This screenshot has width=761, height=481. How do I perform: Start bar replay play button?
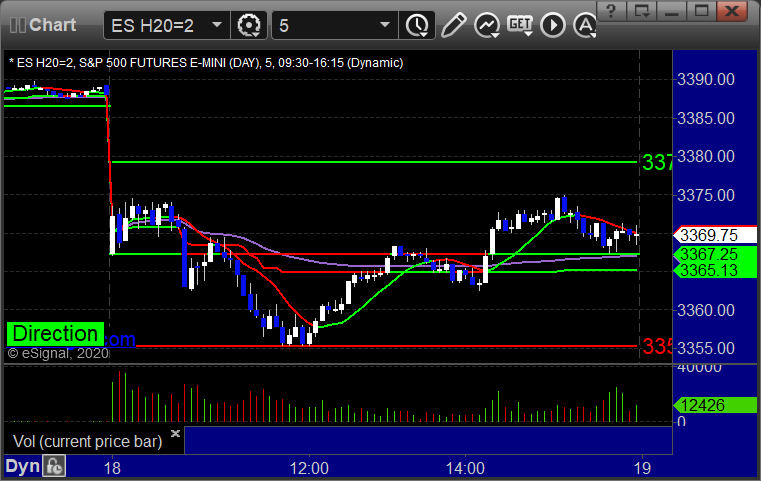[553, 25]
